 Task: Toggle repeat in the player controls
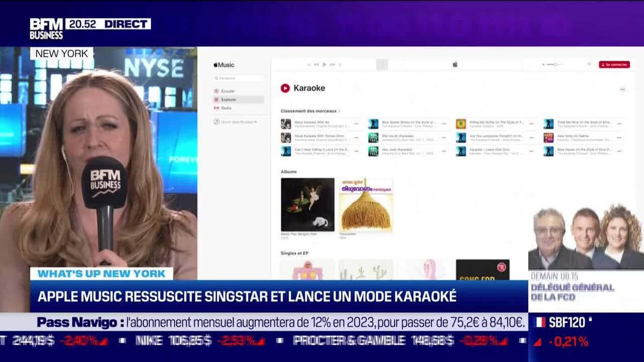click(340, 64)
